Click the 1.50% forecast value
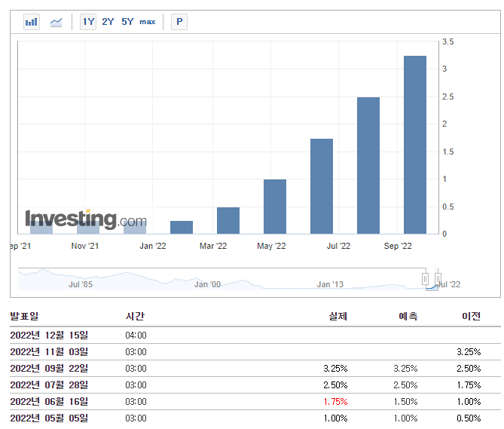The width and height of the screenshot is (504, 429). click(x=405, y=402)
